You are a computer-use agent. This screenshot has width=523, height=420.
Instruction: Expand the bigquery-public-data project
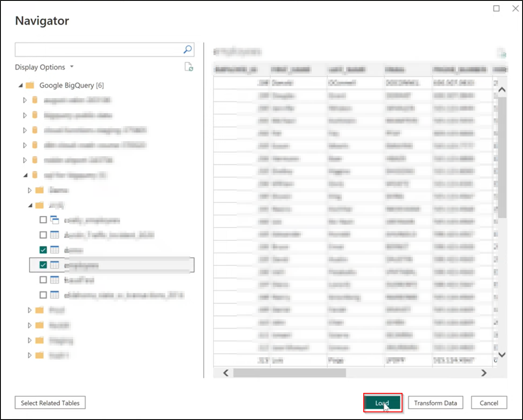pyautogui.click(x=25, y=115)
